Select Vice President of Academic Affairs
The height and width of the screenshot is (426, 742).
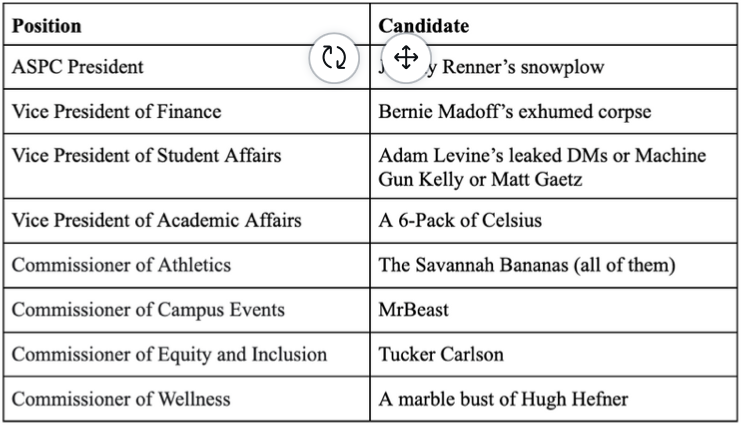coord(156,220)
